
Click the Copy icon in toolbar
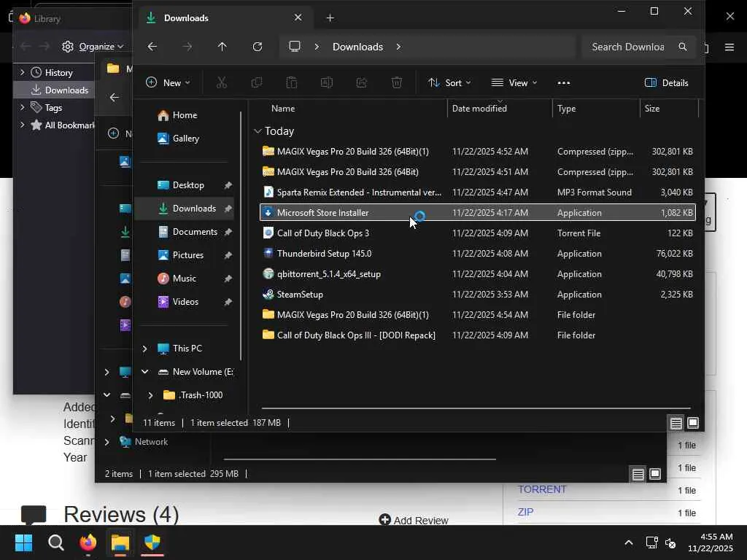coord(256,83)
